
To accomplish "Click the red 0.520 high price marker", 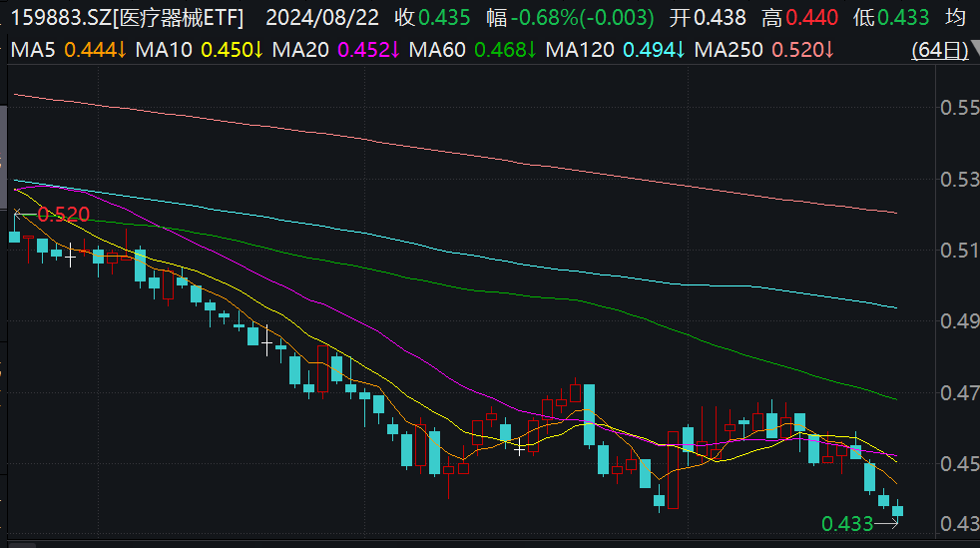I will 64,215.
